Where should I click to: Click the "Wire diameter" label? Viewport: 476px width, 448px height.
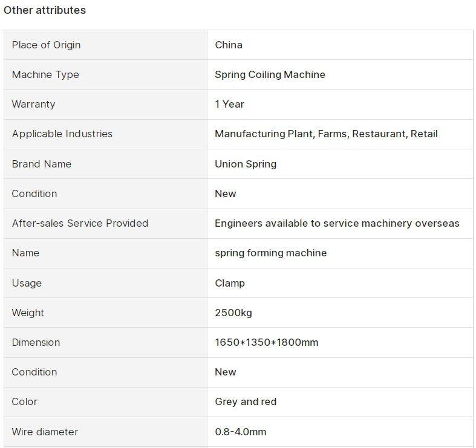[45, 432]
